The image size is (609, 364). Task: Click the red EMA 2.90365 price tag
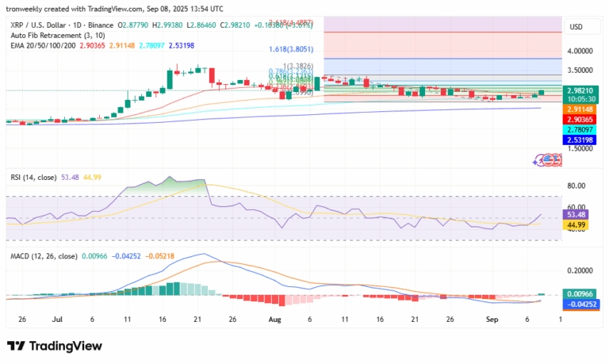pos(577,119)
